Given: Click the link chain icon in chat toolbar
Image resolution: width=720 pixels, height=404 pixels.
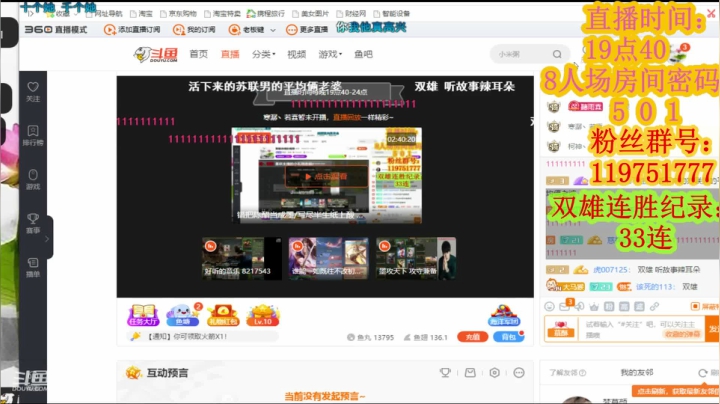Looking at the screenshot, I should [x=654, y=306].
